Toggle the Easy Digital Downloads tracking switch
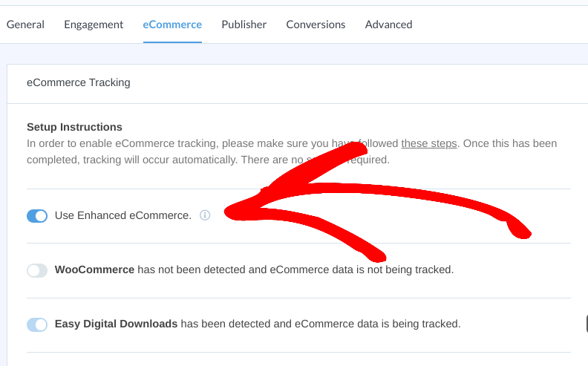The height and width of the screenshot is (366, 588). (x=37, y=324)
